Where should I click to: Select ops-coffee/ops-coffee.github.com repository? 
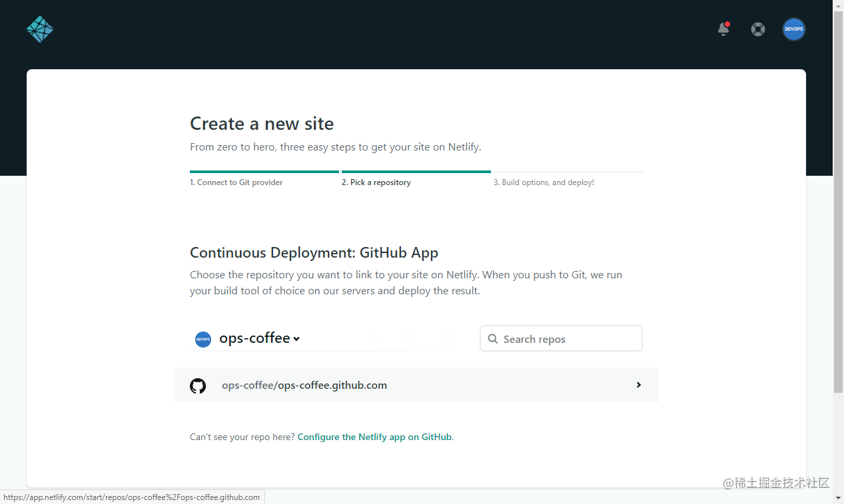click(416, 385)
